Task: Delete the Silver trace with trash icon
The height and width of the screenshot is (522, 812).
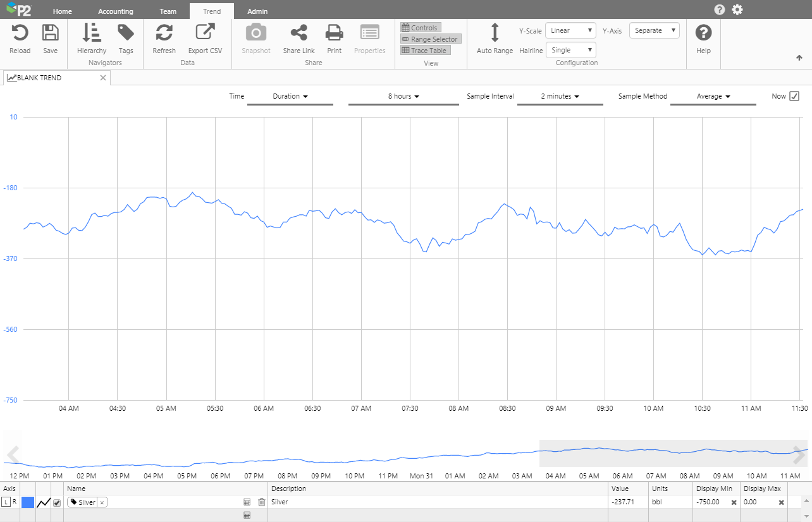Action: 261,502
